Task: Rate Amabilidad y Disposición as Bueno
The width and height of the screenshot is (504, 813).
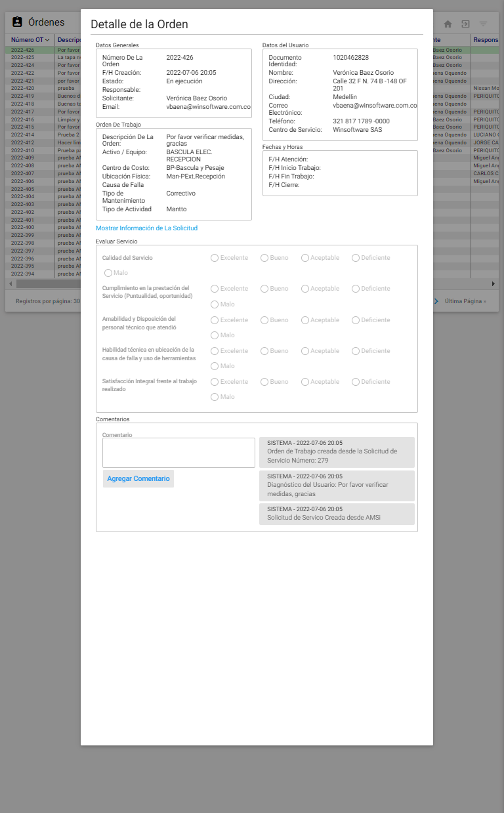Action: 264,320
